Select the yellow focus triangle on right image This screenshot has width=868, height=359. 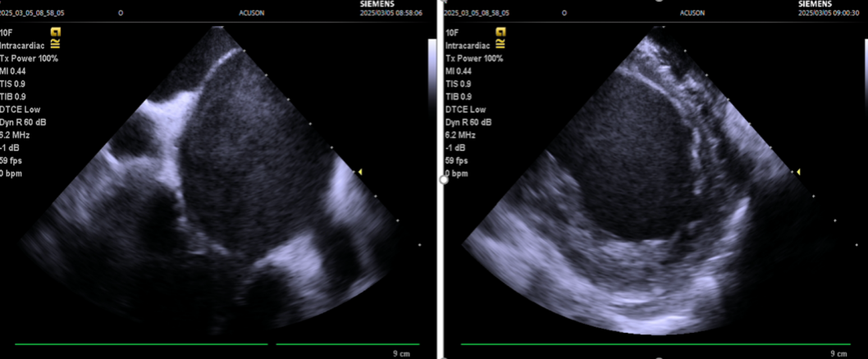click(799, 171)
